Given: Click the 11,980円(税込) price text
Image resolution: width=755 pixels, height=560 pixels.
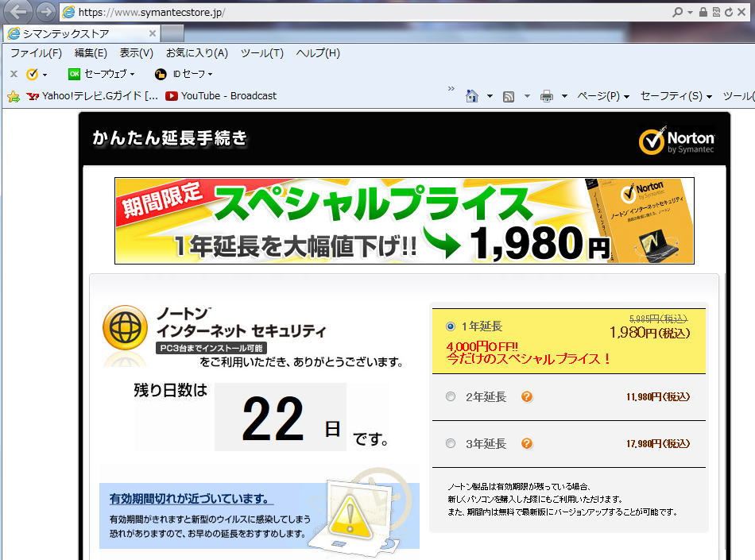Looking at the screenshot, I should pyautogui.click(x=658, y=397).
